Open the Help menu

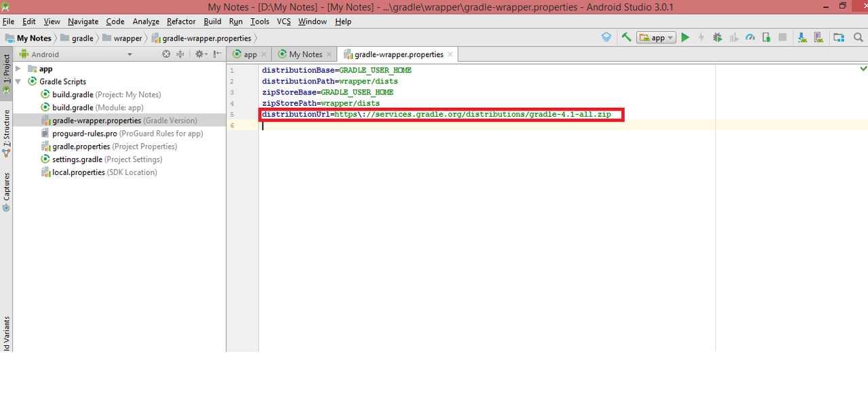(x=343, y=22)
